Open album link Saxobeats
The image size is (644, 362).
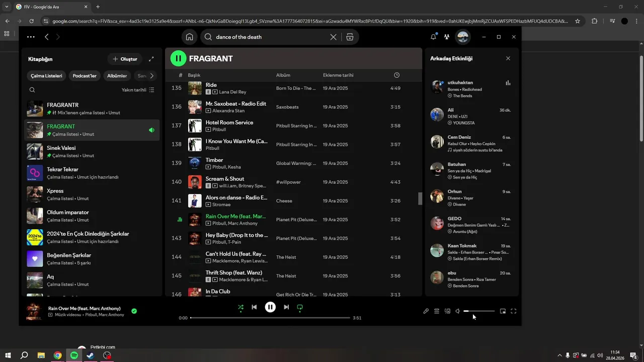pos(287,107)
